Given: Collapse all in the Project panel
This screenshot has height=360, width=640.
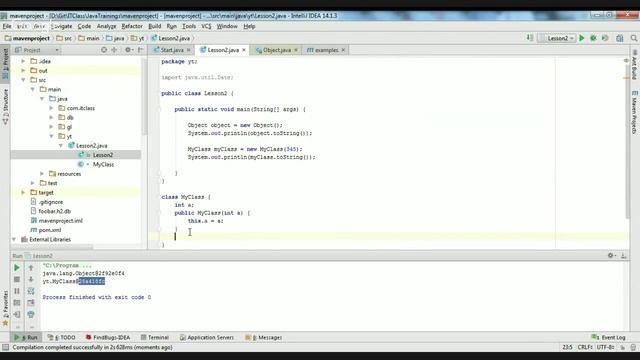Looking at the screenshot, I should coord(114,50).
